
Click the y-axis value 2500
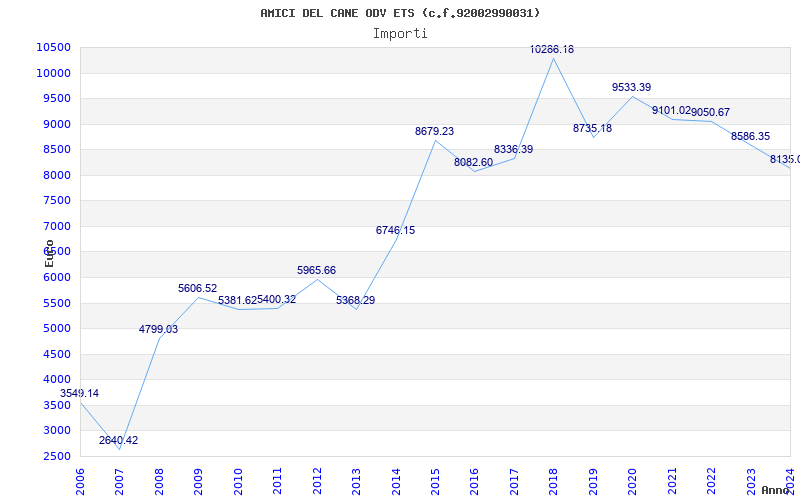(57, 456)
